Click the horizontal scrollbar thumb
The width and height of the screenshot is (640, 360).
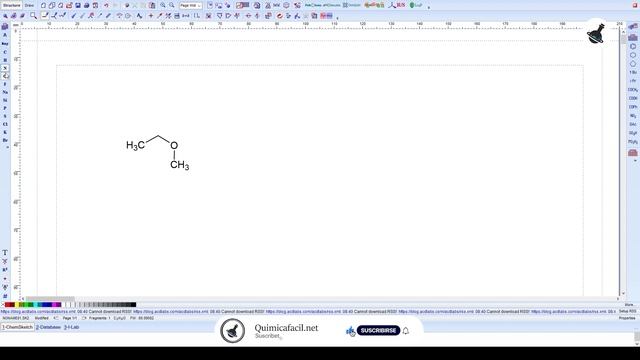[x=50, y=299]
